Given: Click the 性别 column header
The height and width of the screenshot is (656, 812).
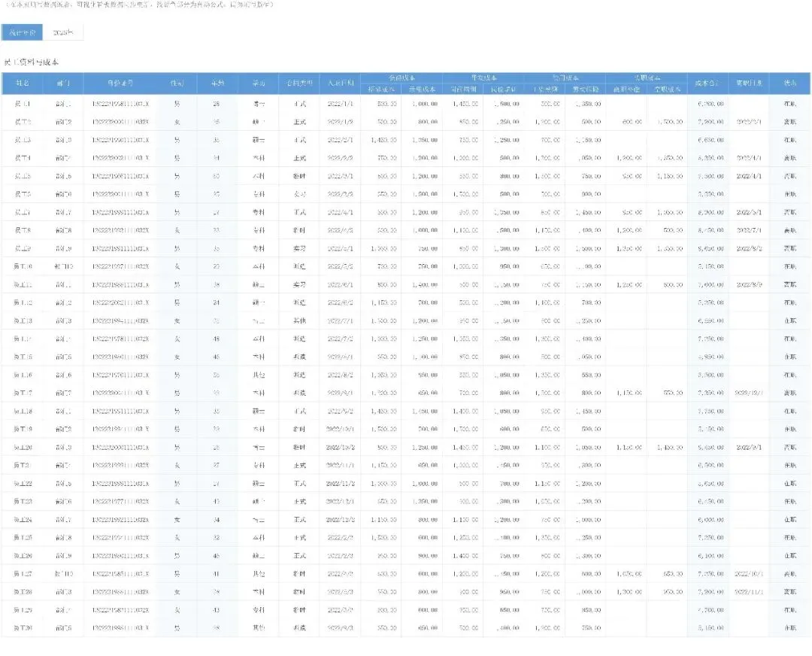Looking at the screenshot, I should 177,83.
